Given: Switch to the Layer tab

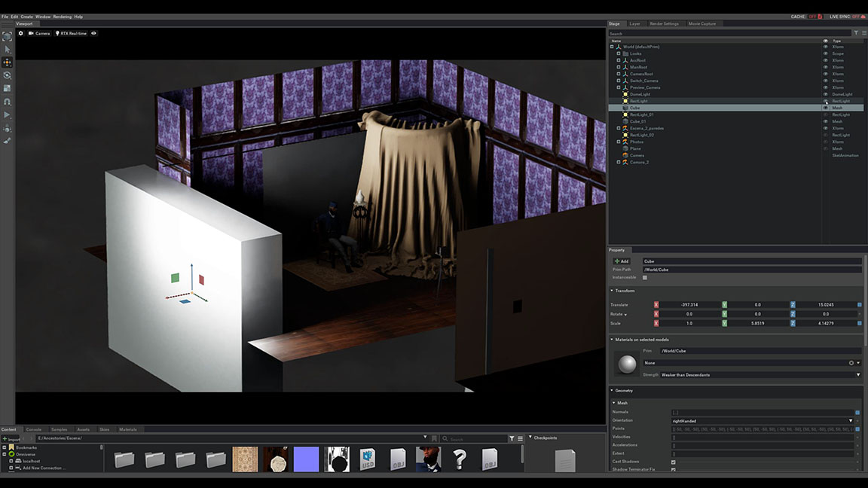Looking at the screenshot, I should point(635,24).
